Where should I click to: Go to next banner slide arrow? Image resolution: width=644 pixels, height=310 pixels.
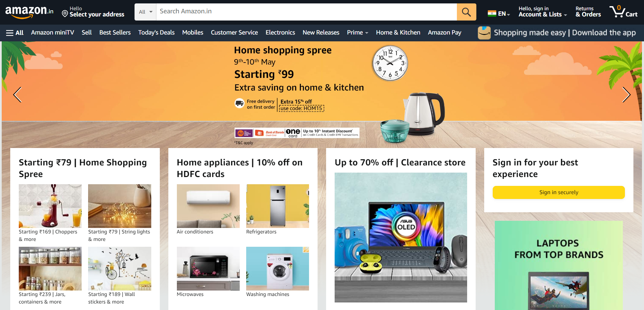click(626, 95)
